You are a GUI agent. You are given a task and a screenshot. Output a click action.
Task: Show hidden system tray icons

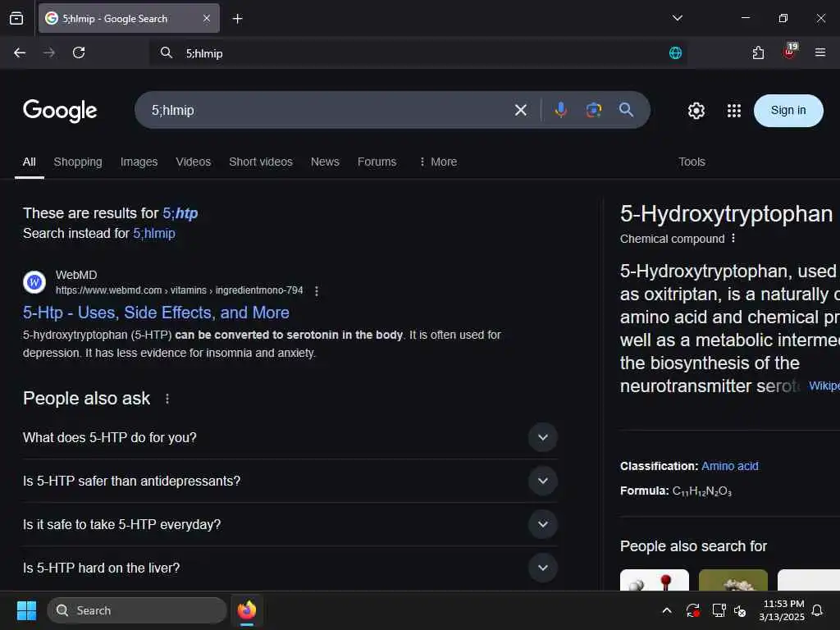tap(666, 610)
